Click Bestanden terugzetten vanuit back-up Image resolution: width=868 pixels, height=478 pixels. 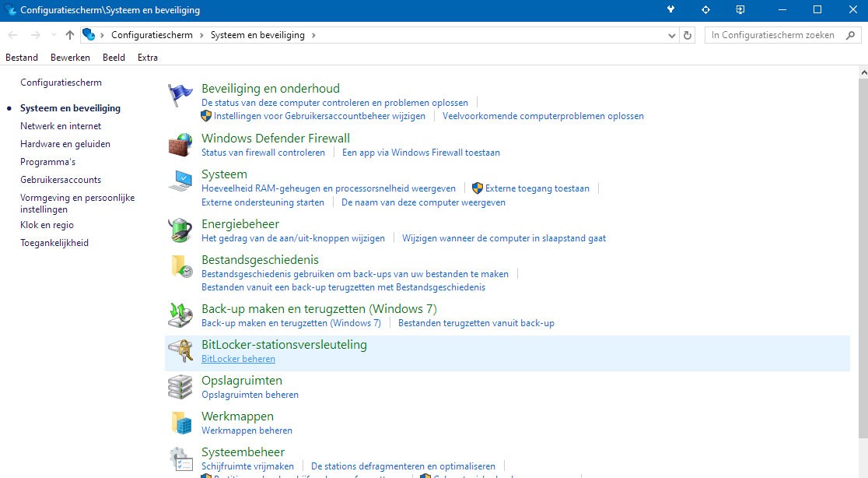pyautogui.click(x=476, y=323)
